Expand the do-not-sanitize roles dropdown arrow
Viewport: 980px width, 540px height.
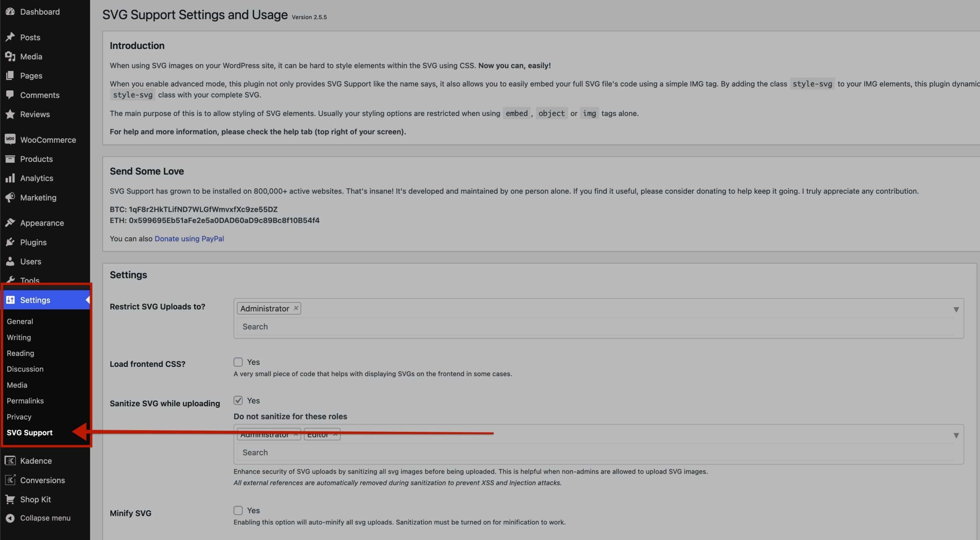tap(956, 435)
